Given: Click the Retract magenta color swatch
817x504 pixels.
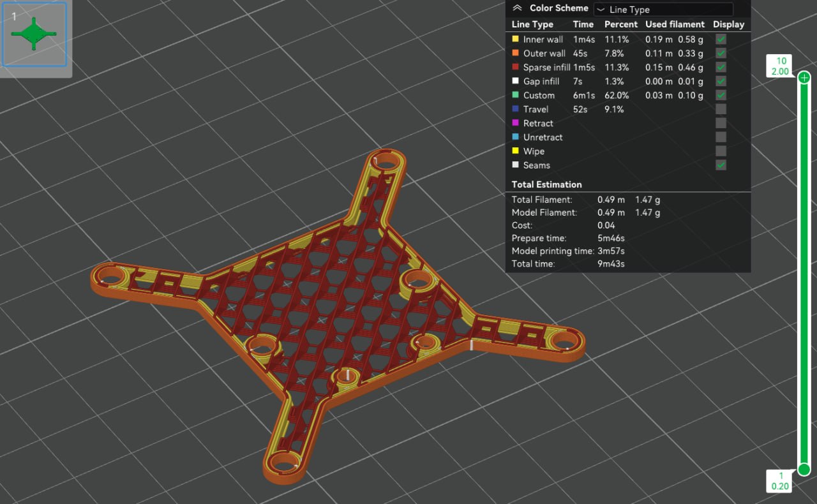Looking at the screenshot, I should tap(515, 123).
